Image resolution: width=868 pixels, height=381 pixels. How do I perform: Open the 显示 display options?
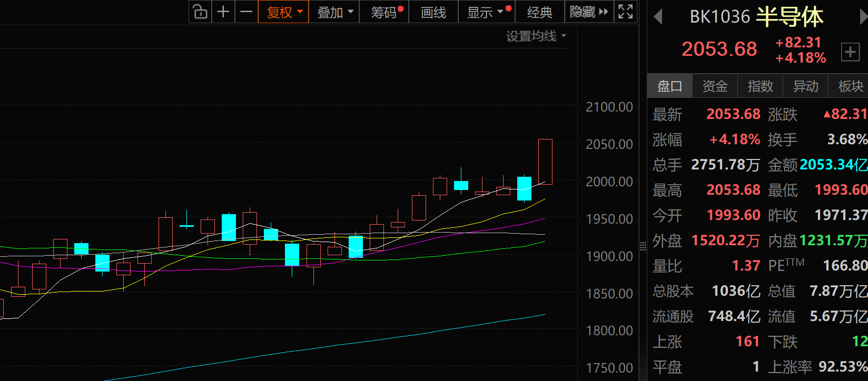point(485,12)
